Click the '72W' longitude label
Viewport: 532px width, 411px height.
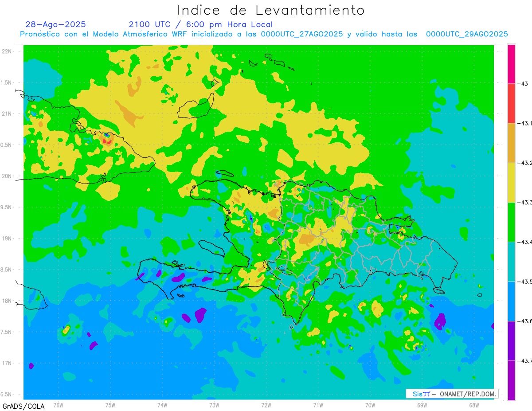click(x=266, y=404)
